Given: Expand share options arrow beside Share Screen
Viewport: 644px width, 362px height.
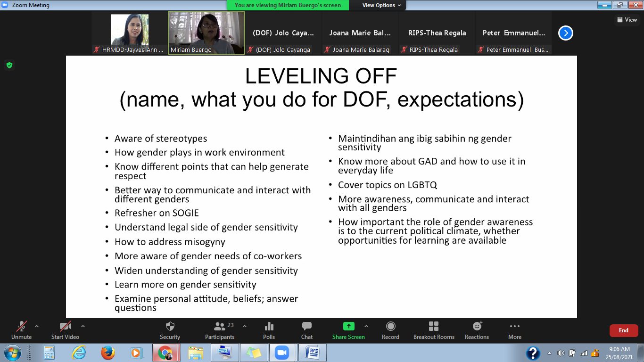Looking at the screenshot, I should pos(366,326).
